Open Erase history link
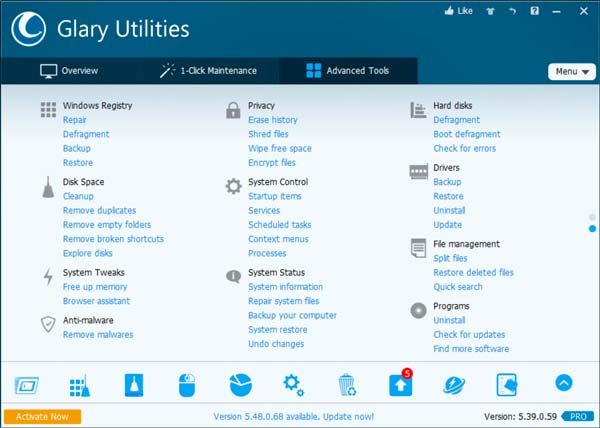The width and height of the screenshot is (600, 428). [x=272, y=120]
